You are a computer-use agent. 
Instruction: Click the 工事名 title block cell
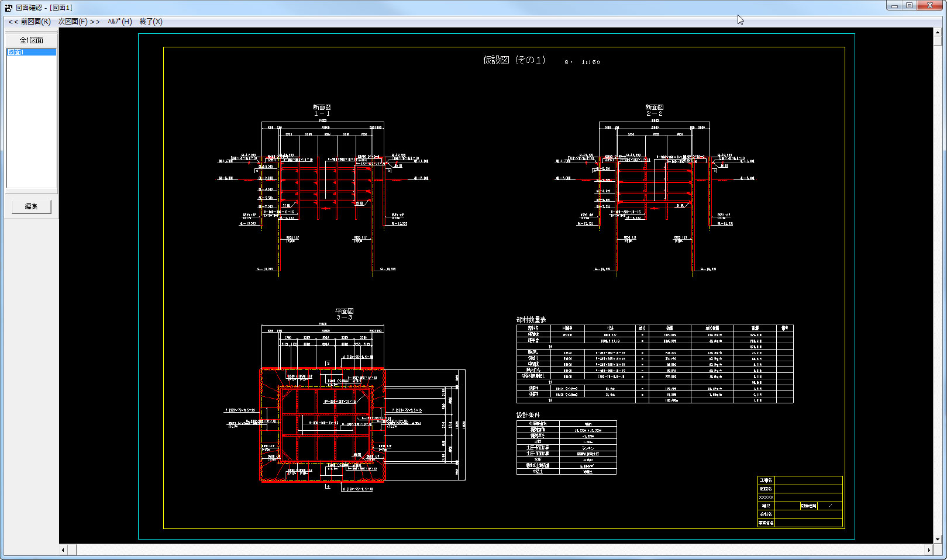pos(766,481)
